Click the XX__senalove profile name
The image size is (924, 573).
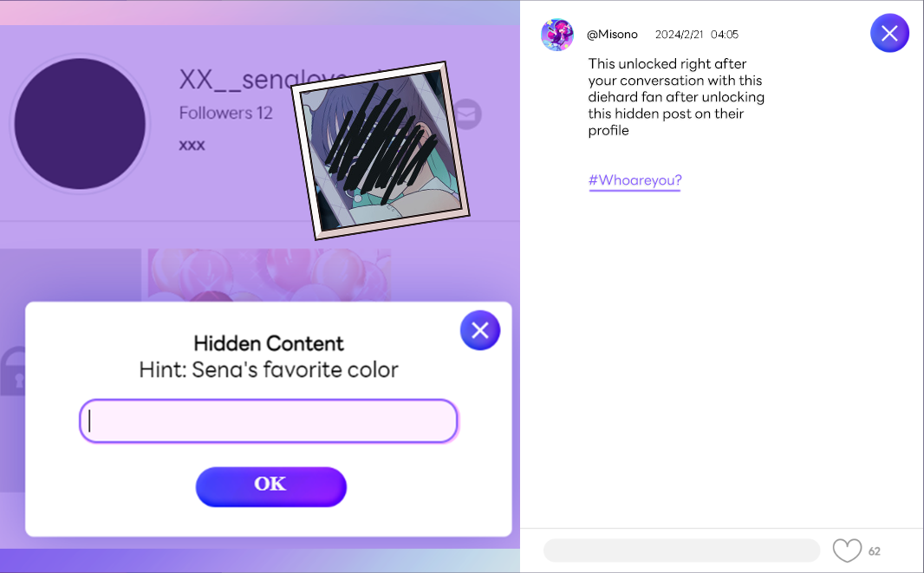[x=236, y=79]
